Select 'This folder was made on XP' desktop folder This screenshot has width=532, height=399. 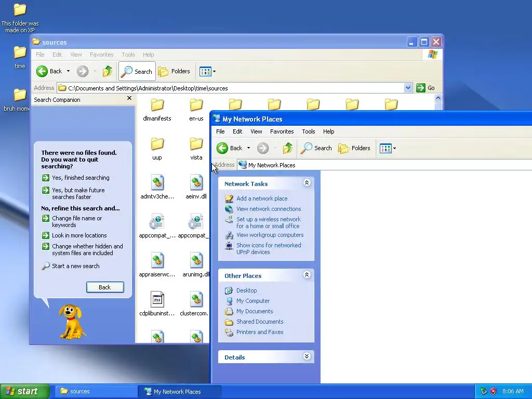[x=20, y=18]
